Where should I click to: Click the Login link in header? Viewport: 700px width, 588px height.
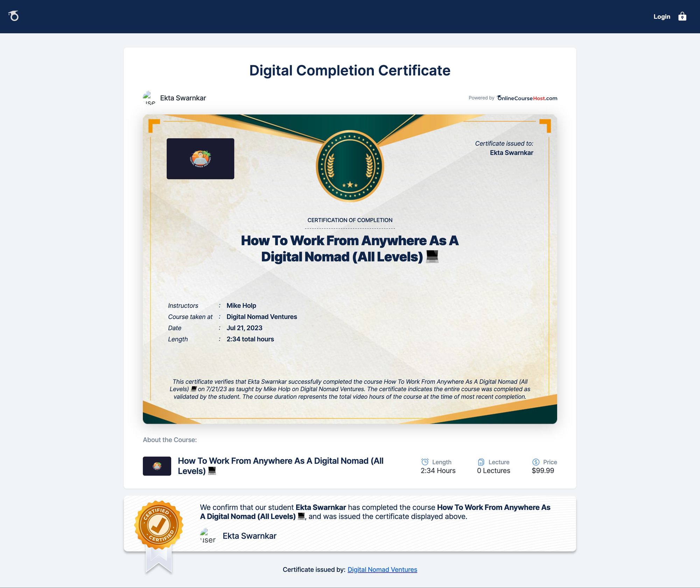click(661, 16)
